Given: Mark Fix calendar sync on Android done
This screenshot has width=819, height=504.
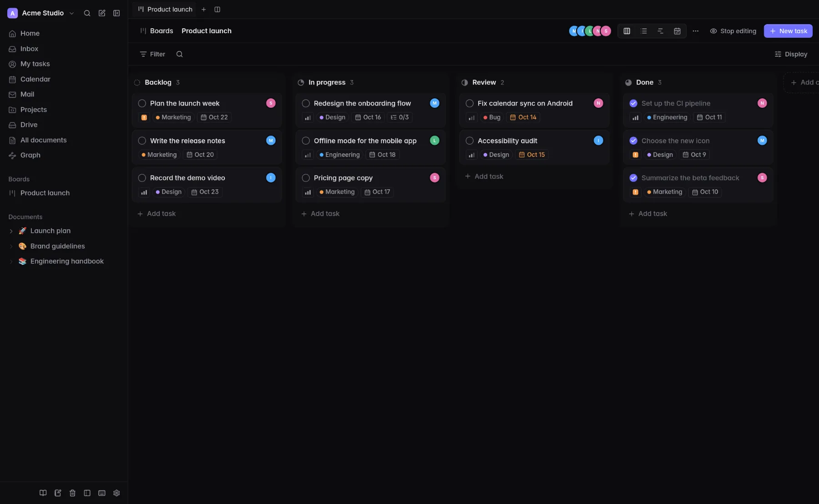Looking at the screenshot, I should pos(470,103).
